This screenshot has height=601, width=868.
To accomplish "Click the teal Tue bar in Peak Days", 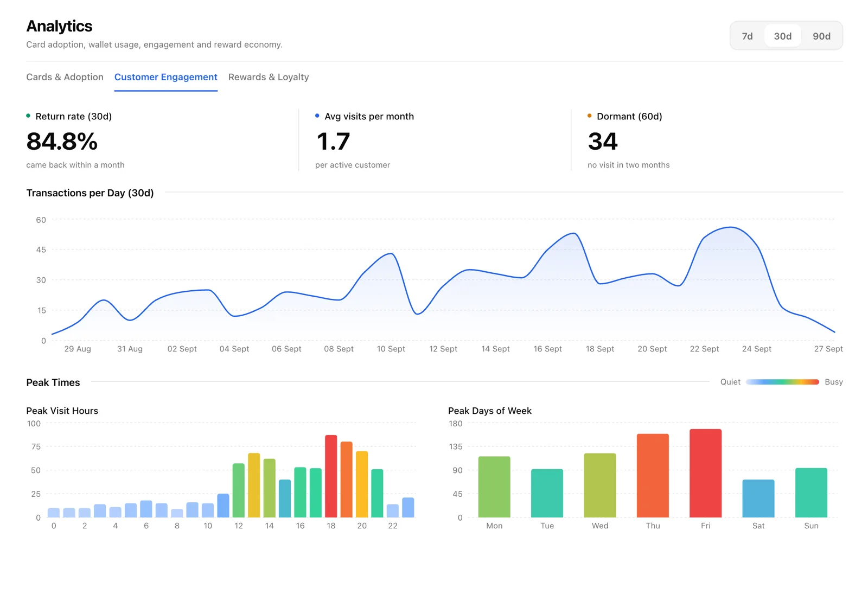I will coord(547,493).
